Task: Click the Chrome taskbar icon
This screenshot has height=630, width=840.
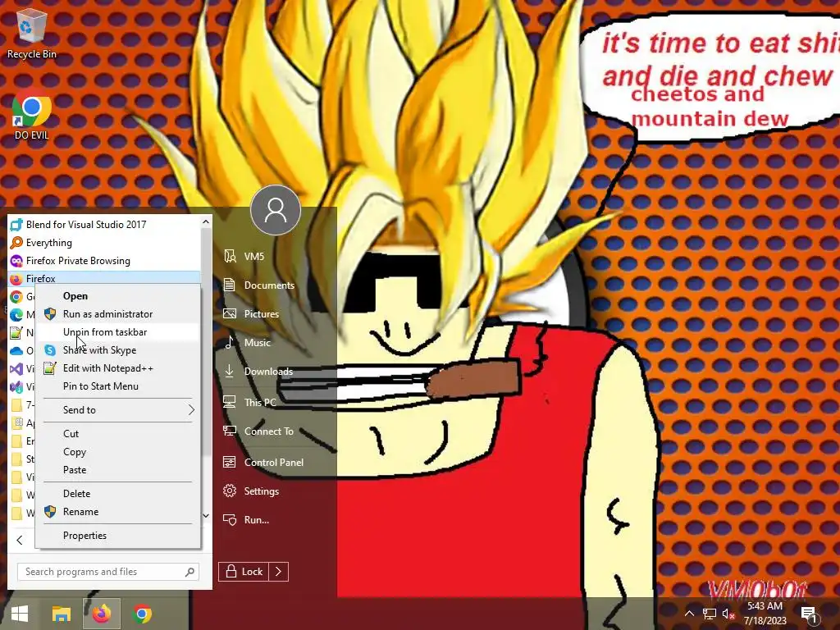Action: (x=142, y=614)
